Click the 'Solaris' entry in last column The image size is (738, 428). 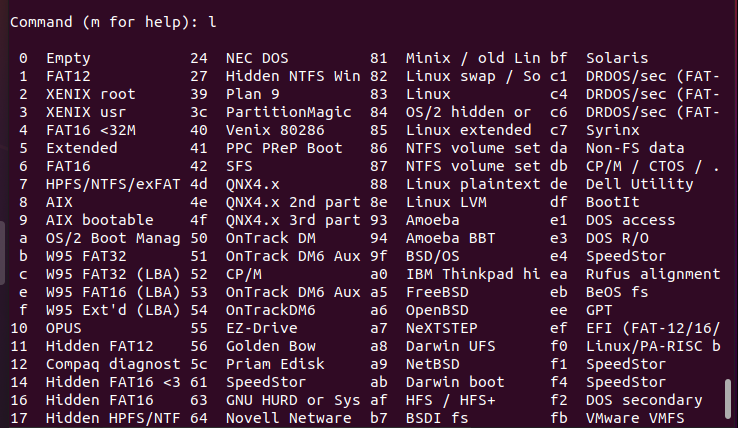[x=617, y=58]
